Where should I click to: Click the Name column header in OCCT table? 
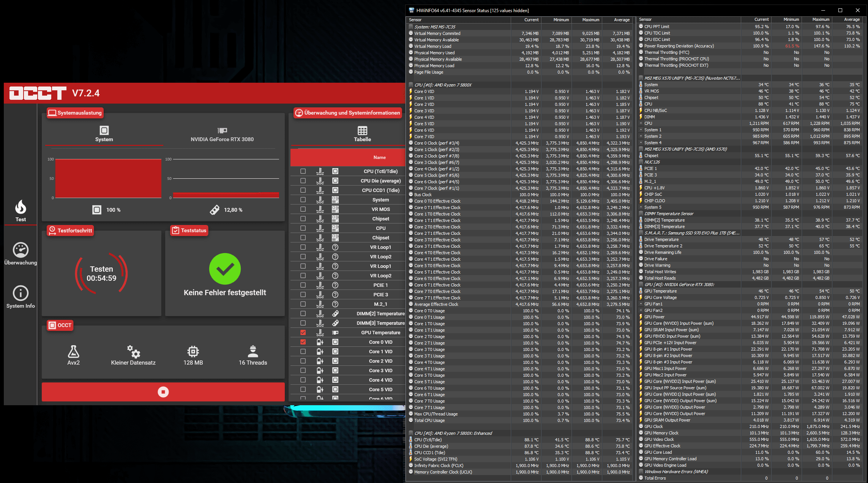point(379,157)
